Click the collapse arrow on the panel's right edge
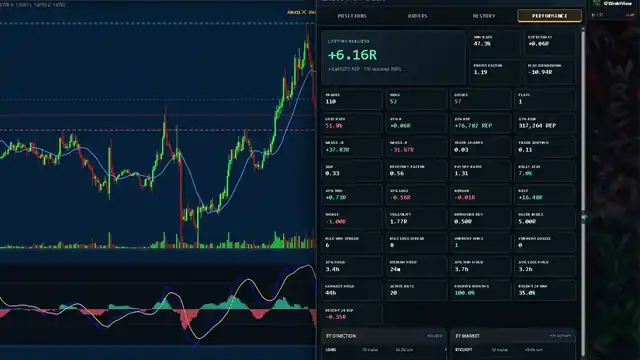 [x=584, y=217]
